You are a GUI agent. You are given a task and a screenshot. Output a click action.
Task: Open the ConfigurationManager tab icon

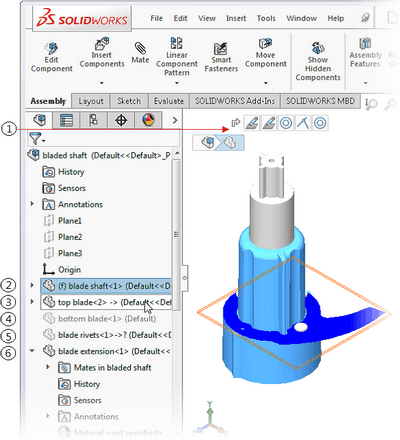click(x=93, y=120)
